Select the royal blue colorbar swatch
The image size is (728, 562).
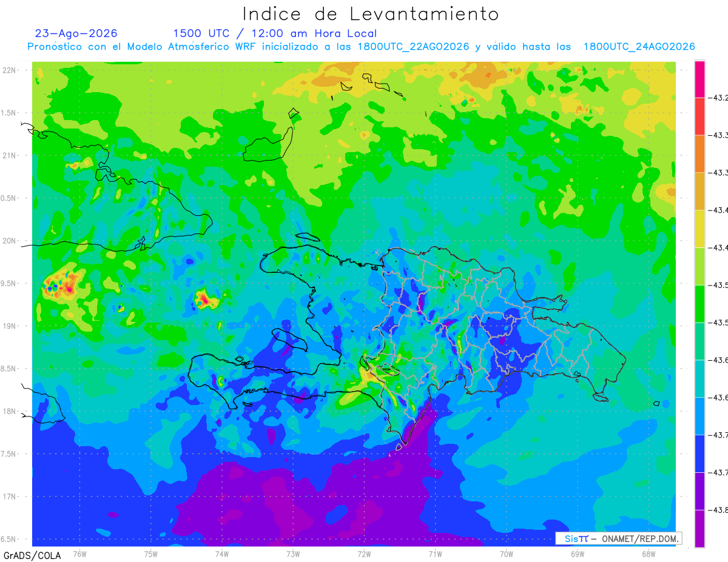coord(699,453)
